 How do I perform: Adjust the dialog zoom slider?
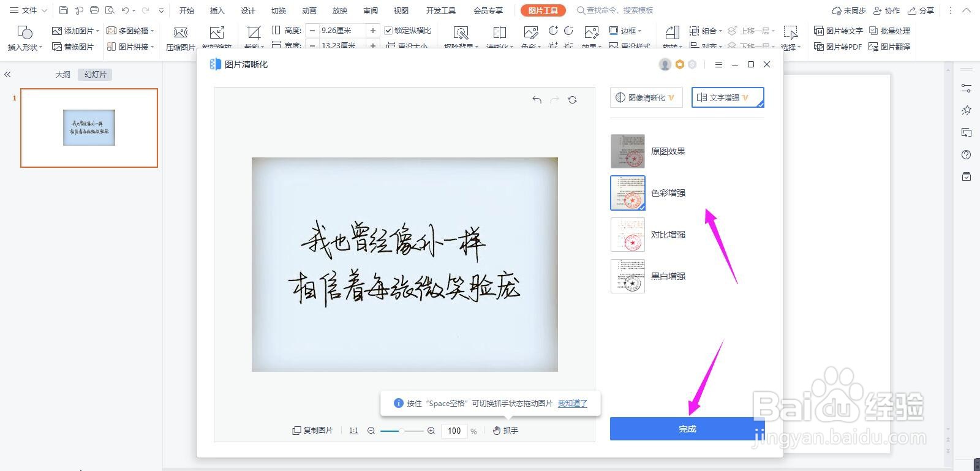tap(402, 431)
